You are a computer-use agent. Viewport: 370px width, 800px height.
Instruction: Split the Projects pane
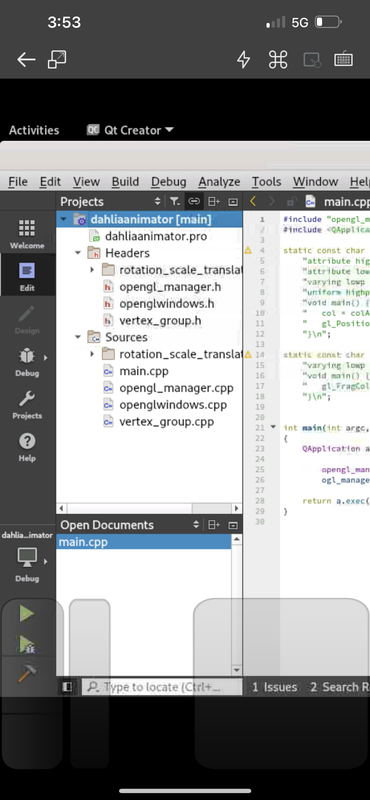pos(214,201)
